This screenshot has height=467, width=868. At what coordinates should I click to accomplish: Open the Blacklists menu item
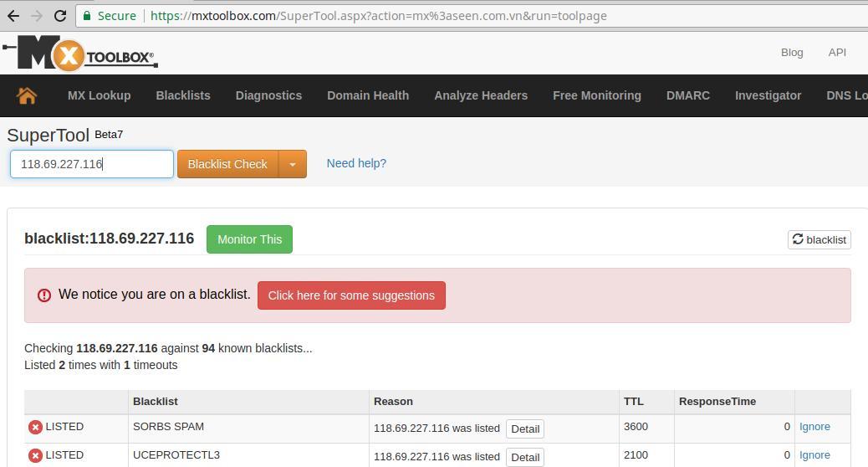183,95
